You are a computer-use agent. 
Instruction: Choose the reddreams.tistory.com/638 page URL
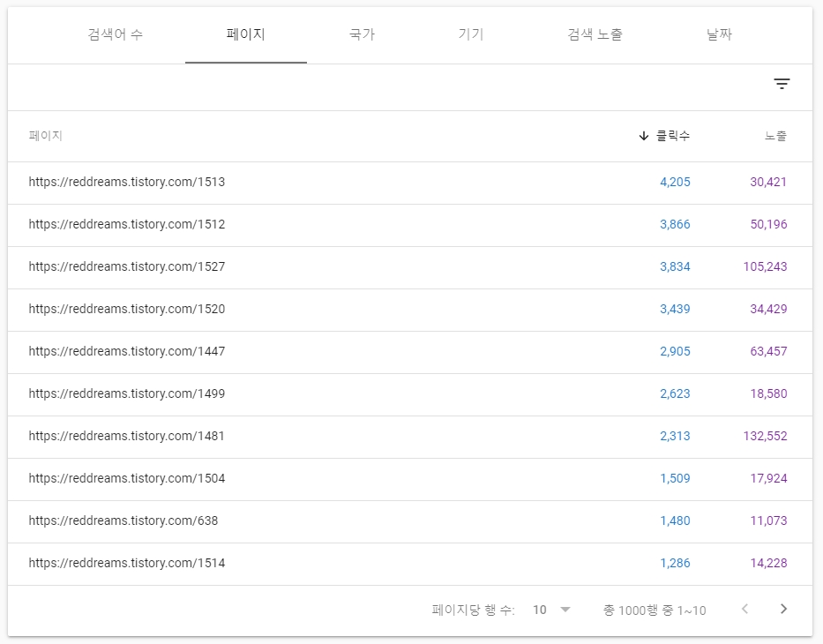point(123,520)
